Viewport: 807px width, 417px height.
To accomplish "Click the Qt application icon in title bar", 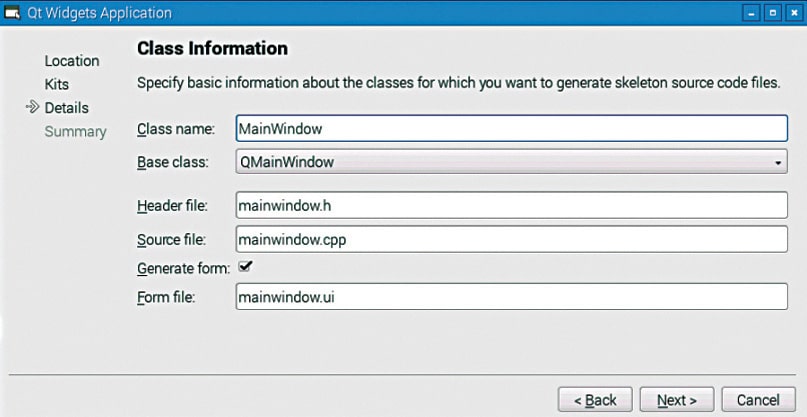I will (14, 13).
